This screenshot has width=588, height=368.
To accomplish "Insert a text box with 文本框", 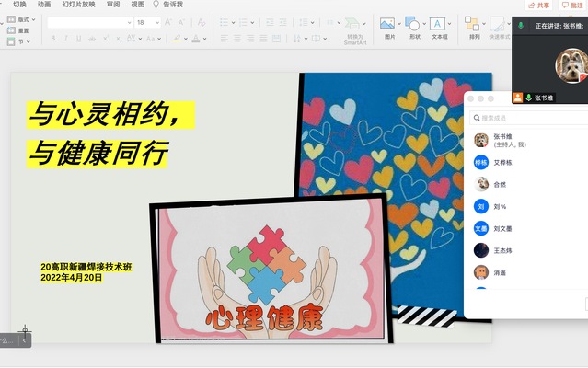I will [439, 25].
